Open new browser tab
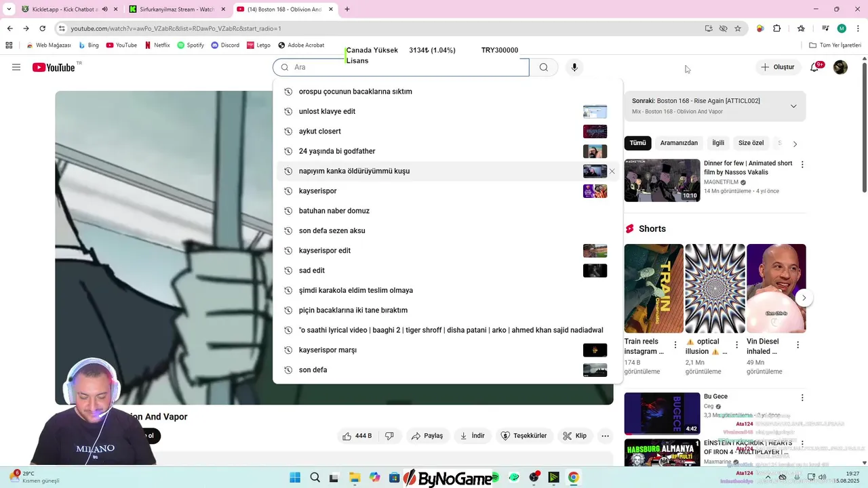This screenshot has height=488, width=868. click(x=347, y=9)
